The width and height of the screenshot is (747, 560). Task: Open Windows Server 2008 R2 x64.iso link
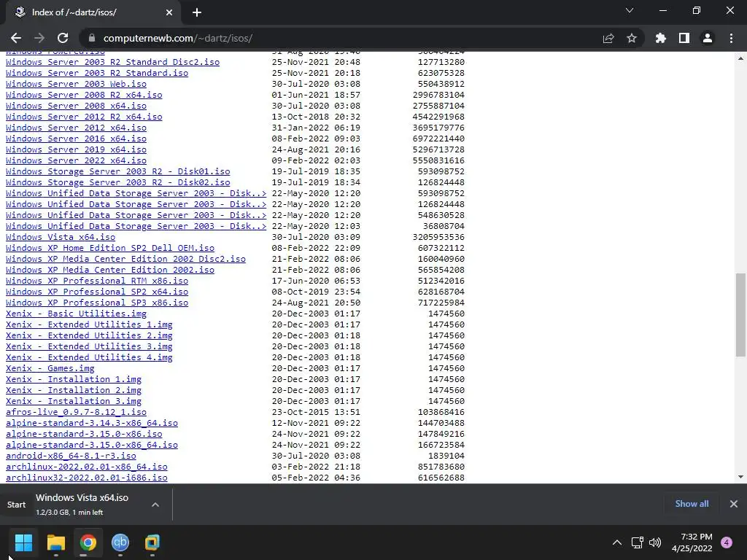tap(84, 95)
